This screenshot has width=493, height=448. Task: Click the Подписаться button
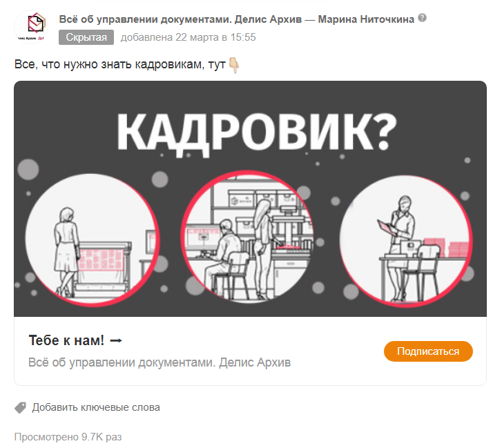(x=428, y=351)
